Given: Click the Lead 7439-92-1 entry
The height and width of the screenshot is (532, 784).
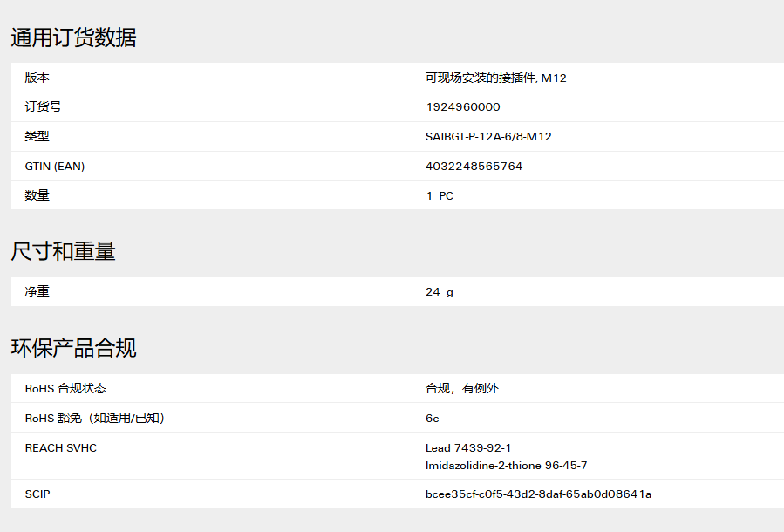Looking at the screenshot, I should 468,448.
